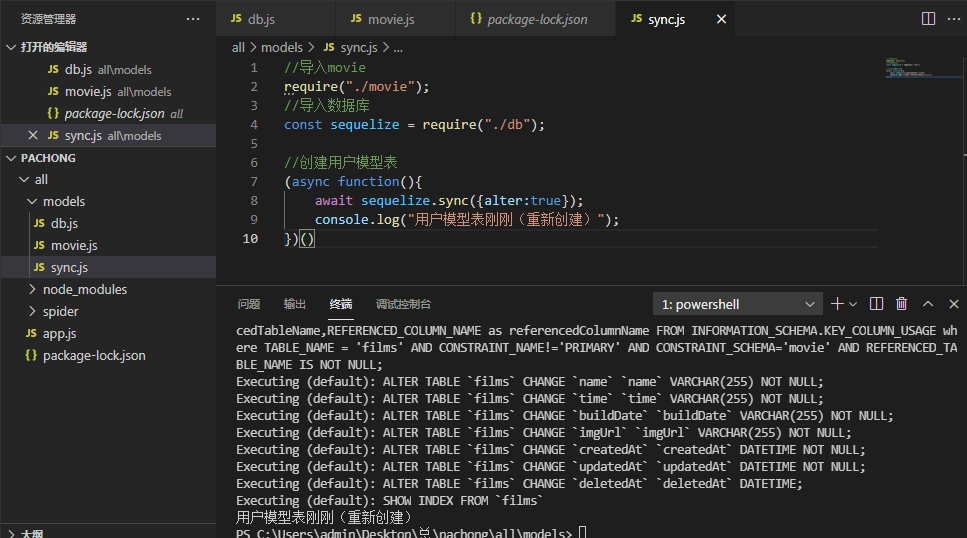This screenshot has width=967, height=538.
Task: Switch to the Problems panel tab
Action: click(249, 304)
